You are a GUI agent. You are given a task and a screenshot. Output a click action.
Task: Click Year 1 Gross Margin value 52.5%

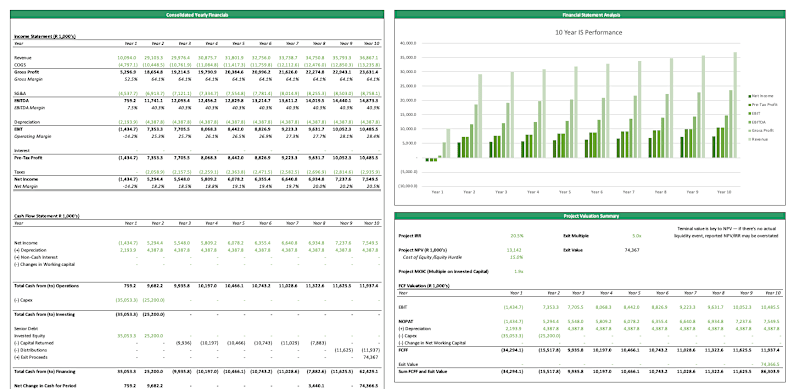[x=131, y=79]
